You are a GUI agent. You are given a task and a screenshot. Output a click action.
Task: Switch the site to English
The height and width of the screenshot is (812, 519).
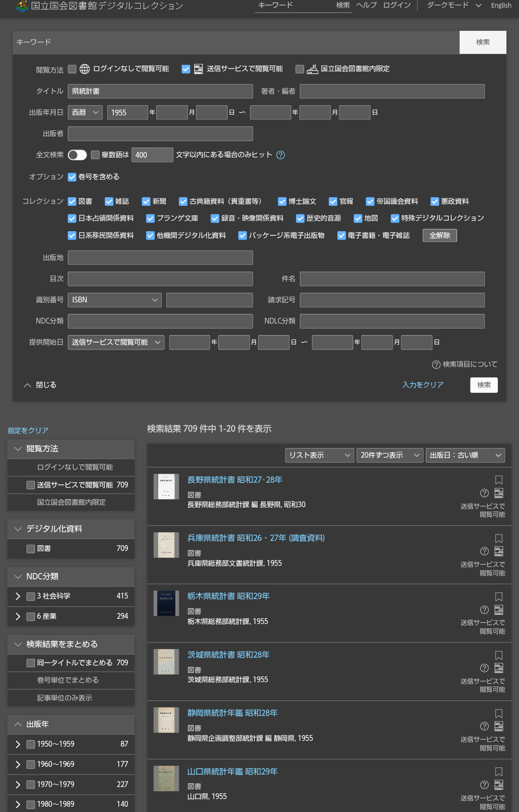[x=501, y=5]
